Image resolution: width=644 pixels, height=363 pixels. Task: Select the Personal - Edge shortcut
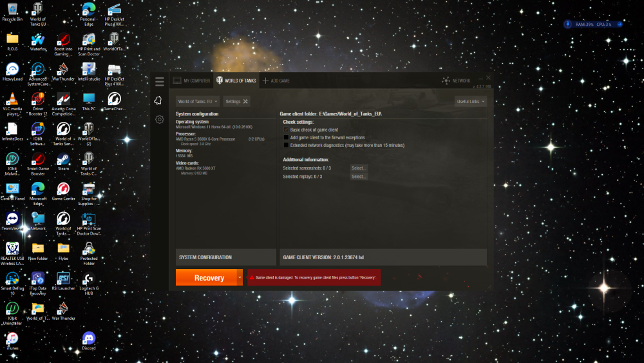tap(89, 14)
